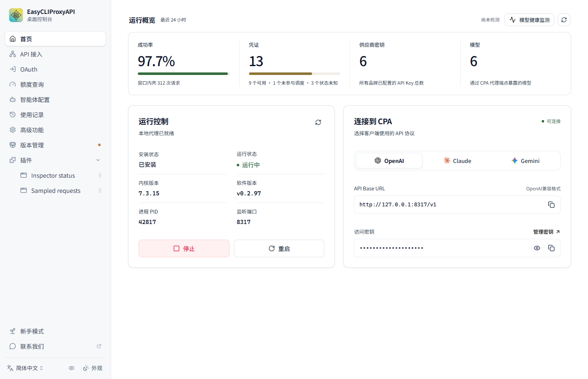Open 使用记录 usage records
The image size is (588, 379).
tap(55, 115)
